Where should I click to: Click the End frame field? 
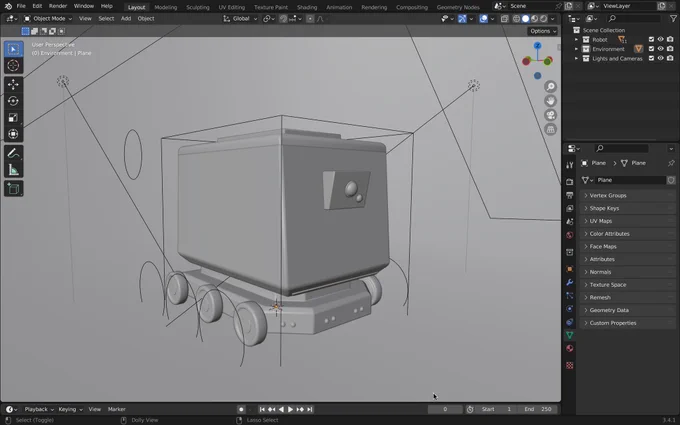538,409
